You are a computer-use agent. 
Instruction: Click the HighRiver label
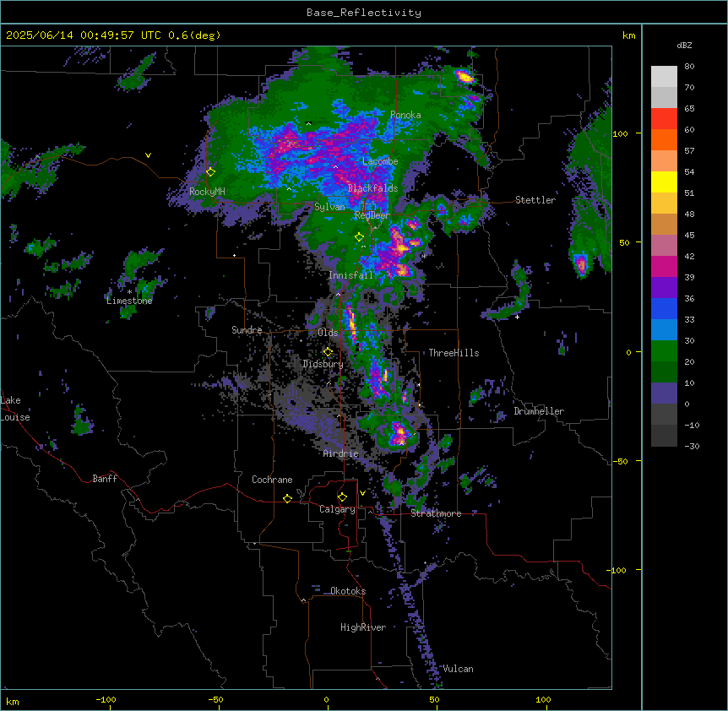tap(363, 627)
